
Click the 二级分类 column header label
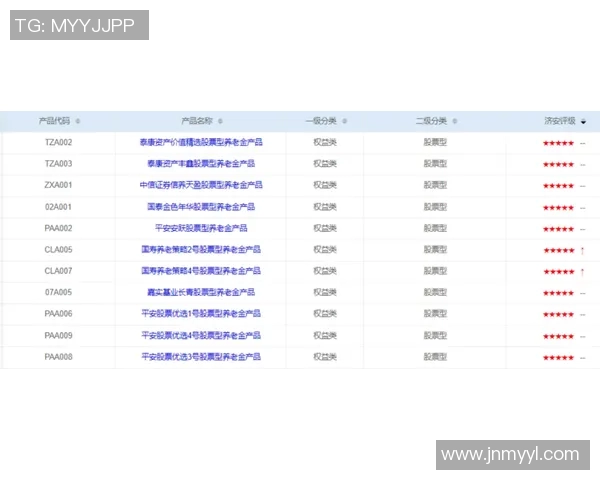pyautogui.click(x=431, y=121)
